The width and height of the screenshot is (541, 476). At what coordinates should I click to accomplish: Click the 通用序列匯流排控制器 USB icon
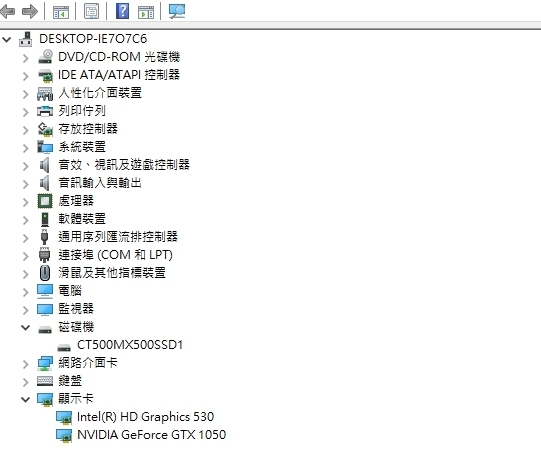pyautogui.click(x=45, y=237)
